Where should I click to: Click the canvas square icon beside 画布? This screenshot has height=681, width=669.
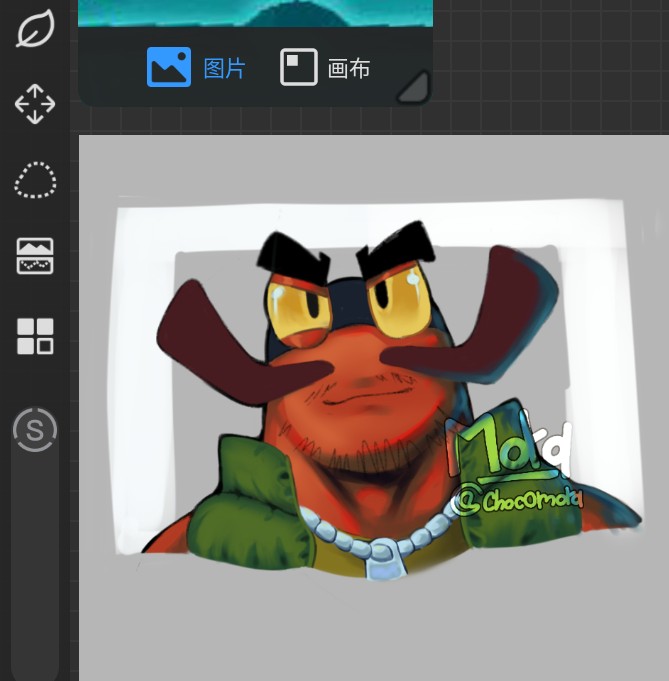[299, 67]
